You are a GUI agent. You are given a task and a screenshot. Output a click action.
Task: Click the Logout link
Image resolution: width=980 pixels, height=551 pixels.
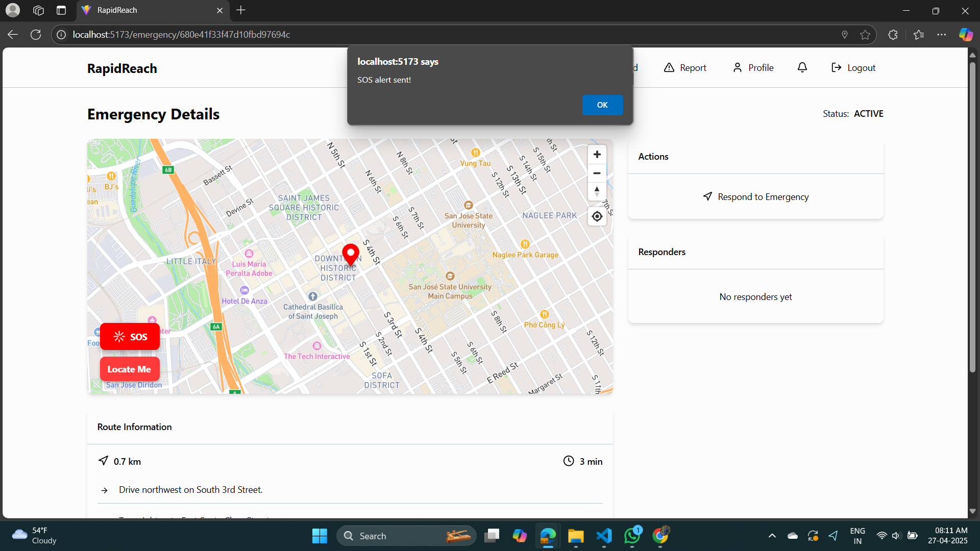(853, 68)
